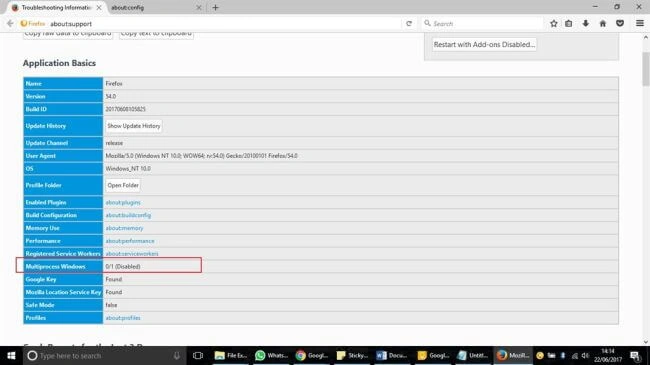Click Copy raw data to clipboard button

tap(68, 35)
